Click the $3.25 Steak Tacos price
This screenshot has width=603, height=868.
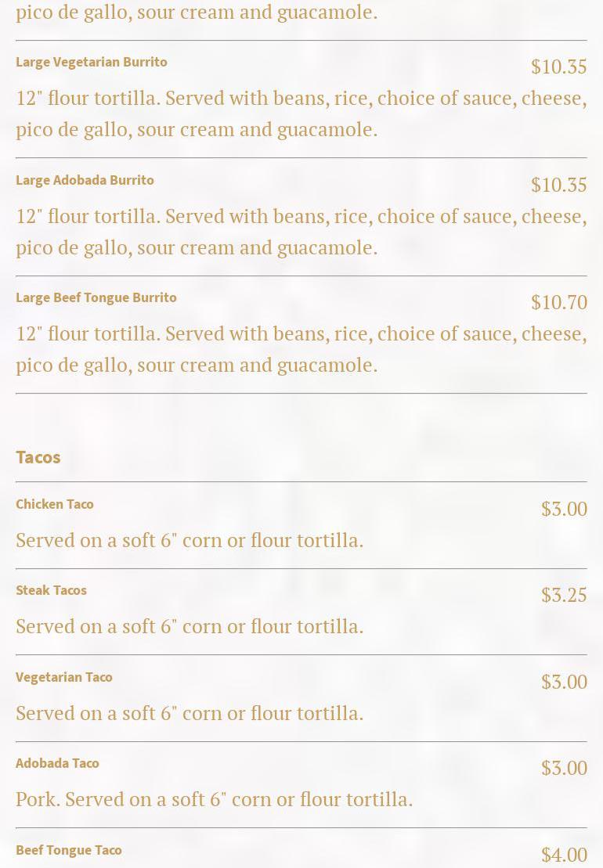[x=564, y=595]
